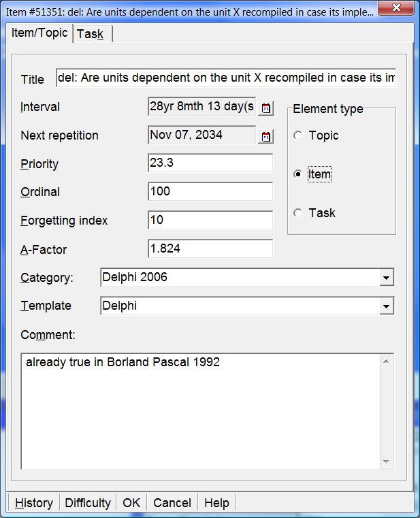Open Help for this dialog

click(x=216, y=503)
